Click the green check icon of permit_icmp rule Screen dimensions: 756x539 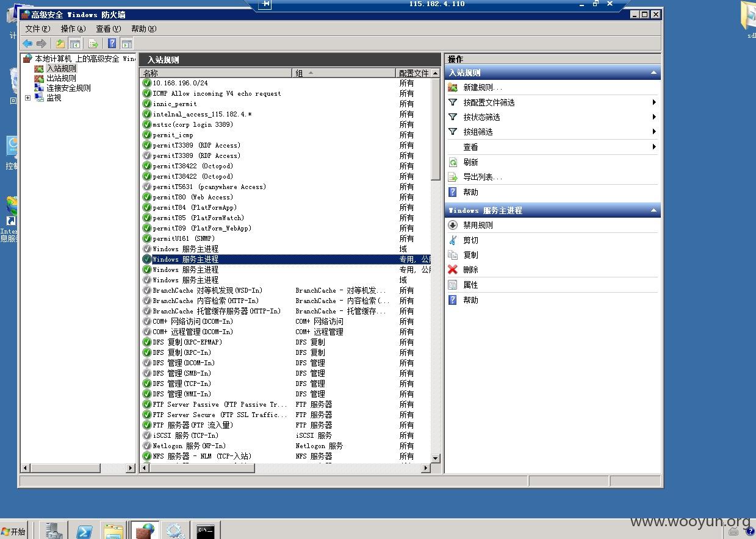click(146, 135)
